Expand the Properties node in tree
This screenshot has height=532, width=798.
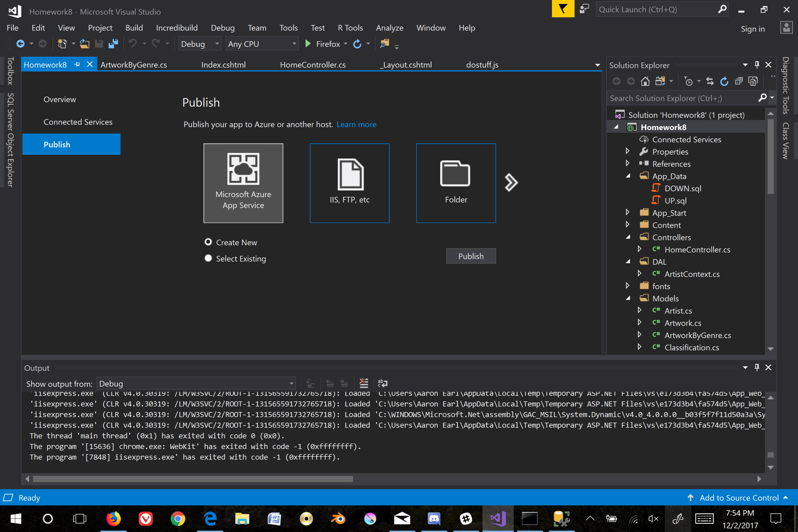(x=627, y=151)
